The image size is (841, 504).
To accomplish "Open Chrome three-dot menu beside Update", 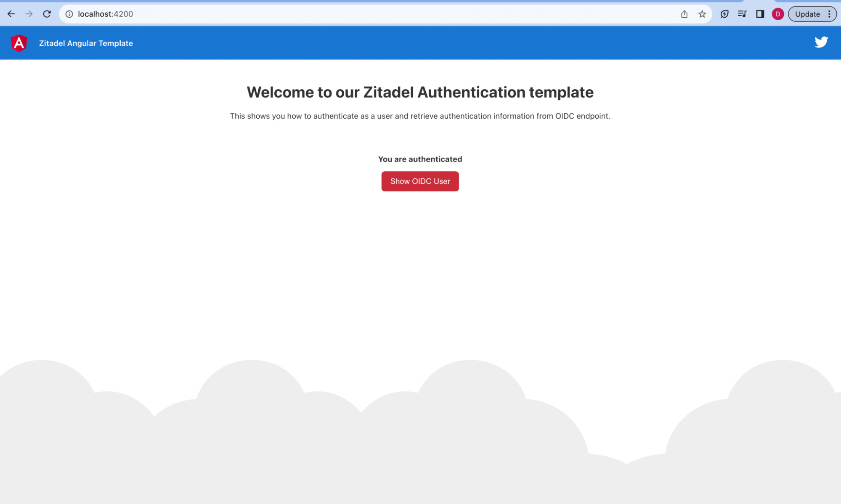I will [829, 14].
